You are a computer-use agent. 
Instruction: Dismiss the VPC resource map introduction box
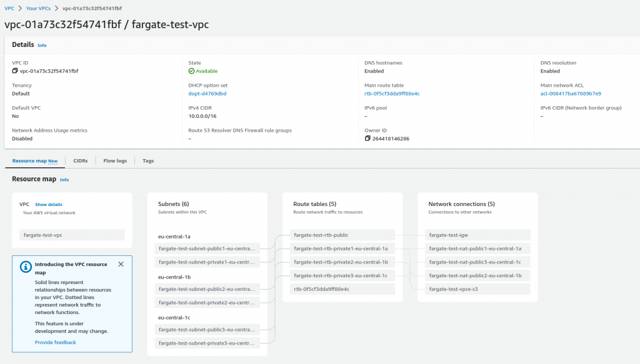click(x=121, y=263)
